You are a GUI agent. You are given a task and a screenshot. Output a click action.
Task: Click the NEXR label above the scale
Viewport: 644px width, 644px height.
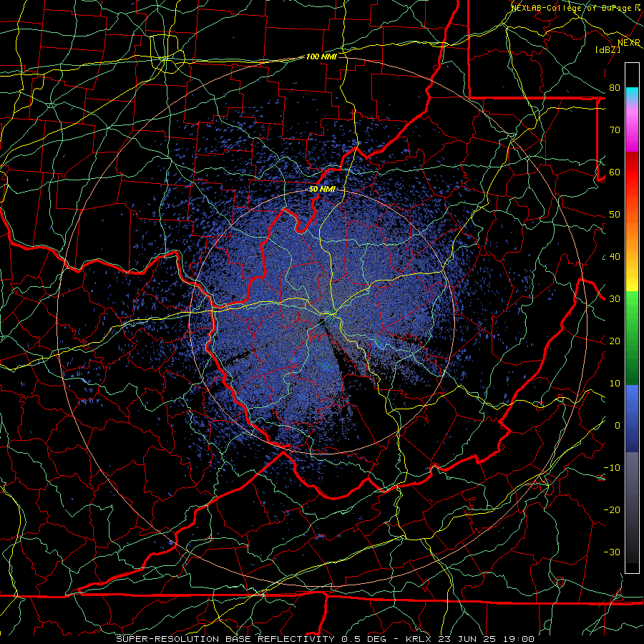pyautogui.click(x=628, y=43)
